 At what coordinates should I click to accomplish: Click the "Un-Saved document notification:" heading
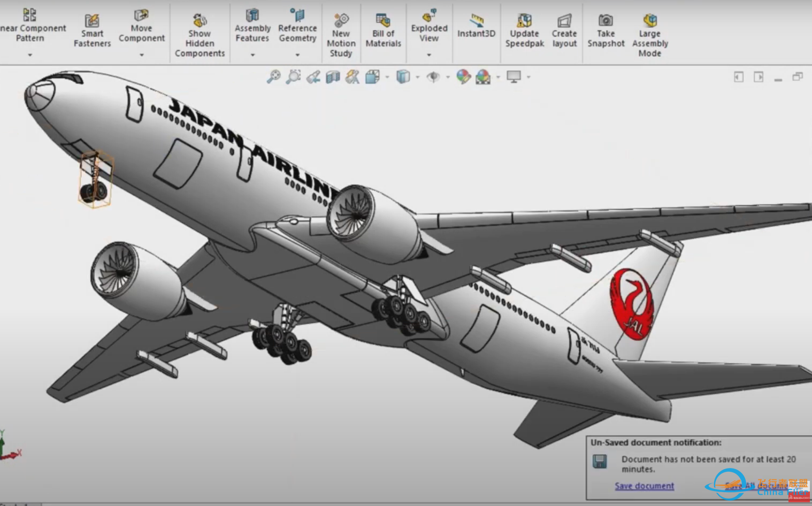click(x=656, y=442)
